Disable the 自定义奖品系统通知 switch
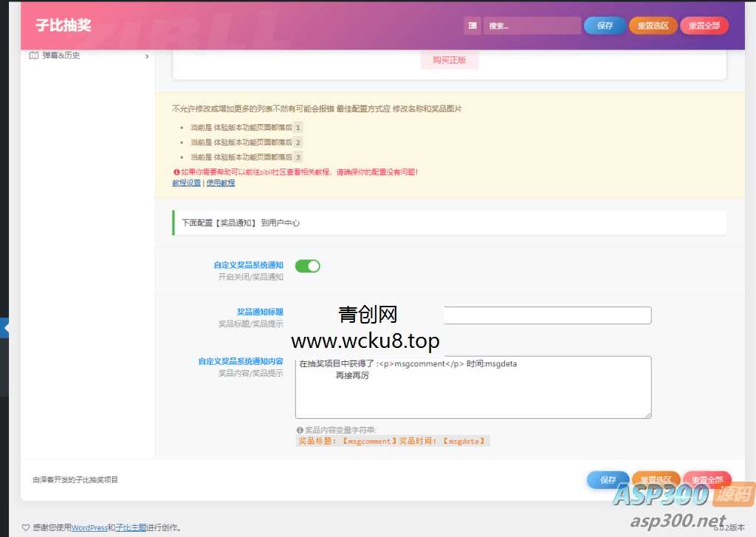The image size is (756, 537). (x=307, y=266)
